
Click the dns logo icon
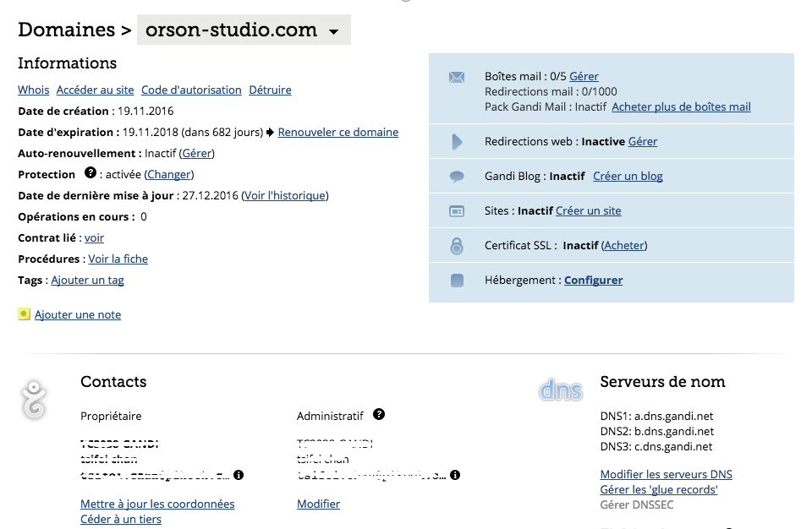pyautogui.click(x=561, y=390)
